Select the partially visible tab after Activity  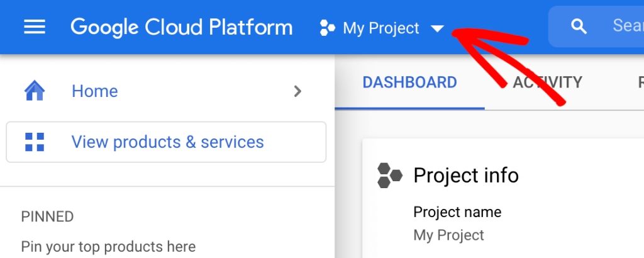coord(640,82)
